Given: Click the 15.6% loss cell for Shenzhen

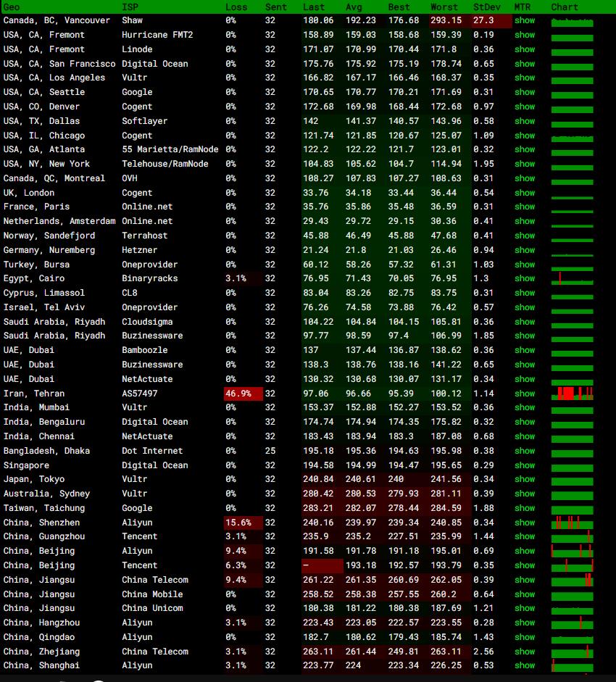Looking at the screenshot, I should pyautogui.click(x=244, y=523).
